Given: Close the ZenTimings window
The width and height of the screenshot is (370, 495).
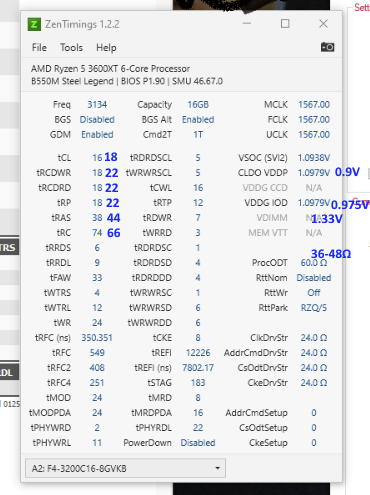Looking at the screenshot, I should click(x=323, y=24).
